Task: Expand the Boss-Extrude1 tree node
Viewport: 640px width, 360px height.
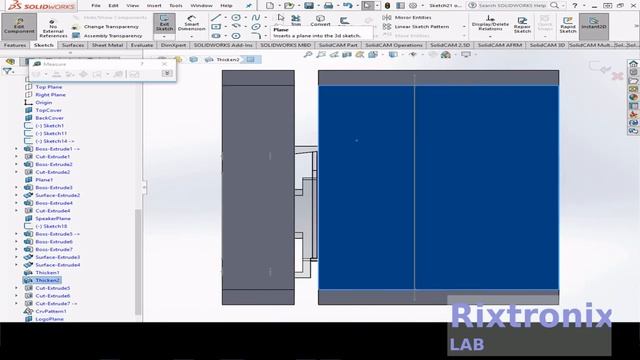Action: point(17,149)
